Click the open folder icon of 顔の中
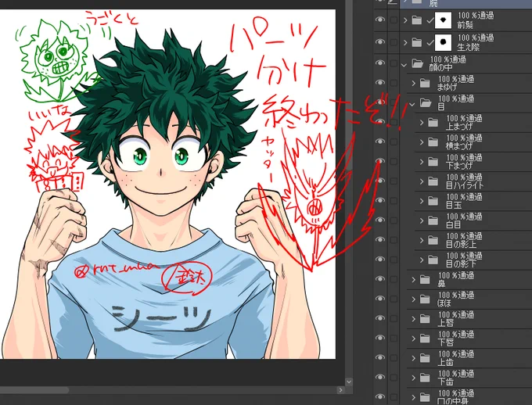The image size is (532, 405). (417, 63)
